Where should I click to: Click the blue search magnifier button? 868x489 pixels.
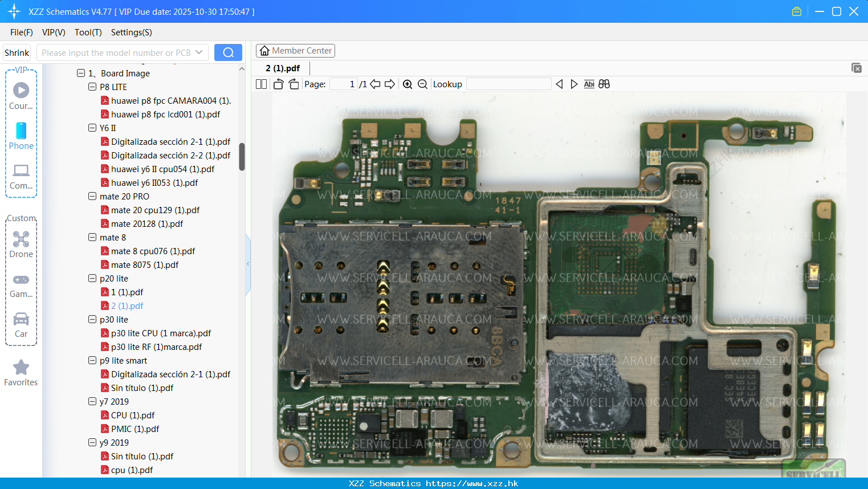pyautogui.click(x=228, y=52)
